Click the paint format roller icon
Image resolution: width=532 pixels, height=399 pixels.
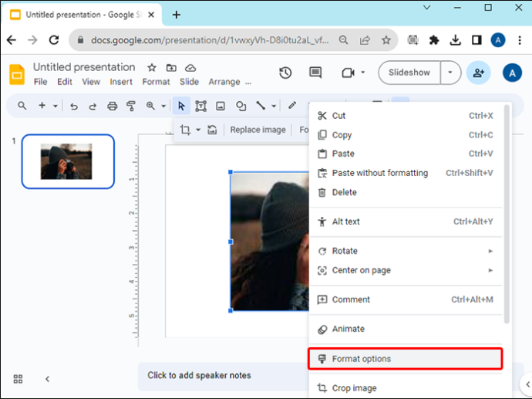click(x=131, y=106)
